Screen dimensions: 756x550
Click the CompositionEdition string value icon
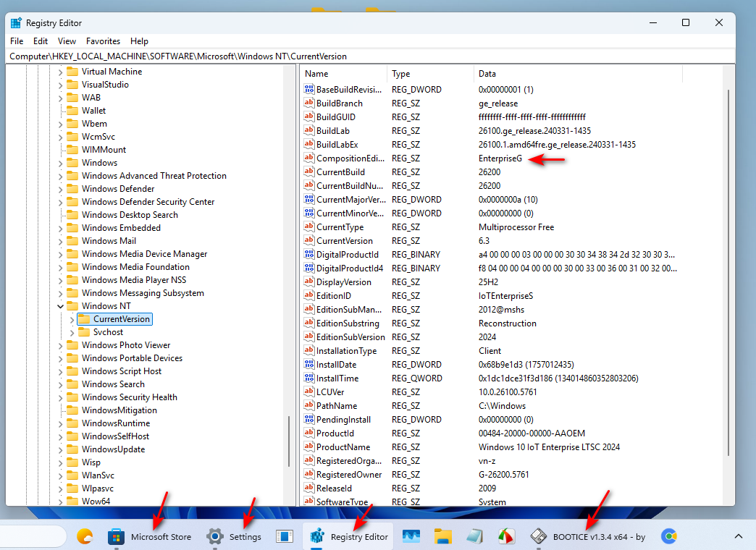(309, 158)
